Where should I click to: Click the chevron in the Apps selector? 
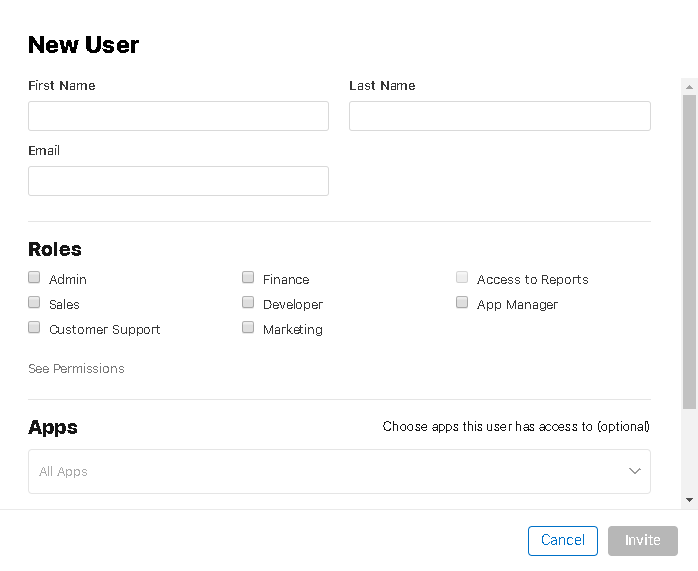(634, 471)
